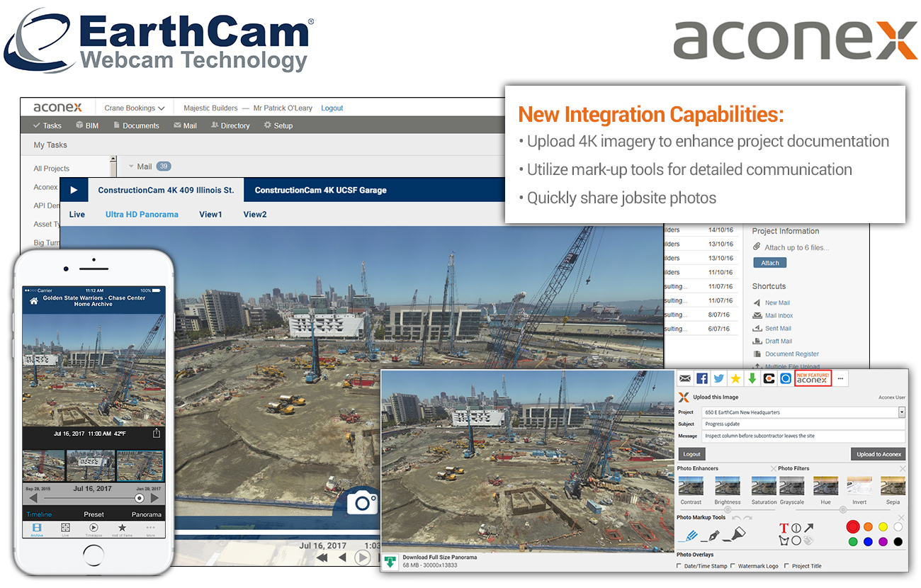
Task: Click the Upload to Aconex button
Action: click(x=878, y=454)
